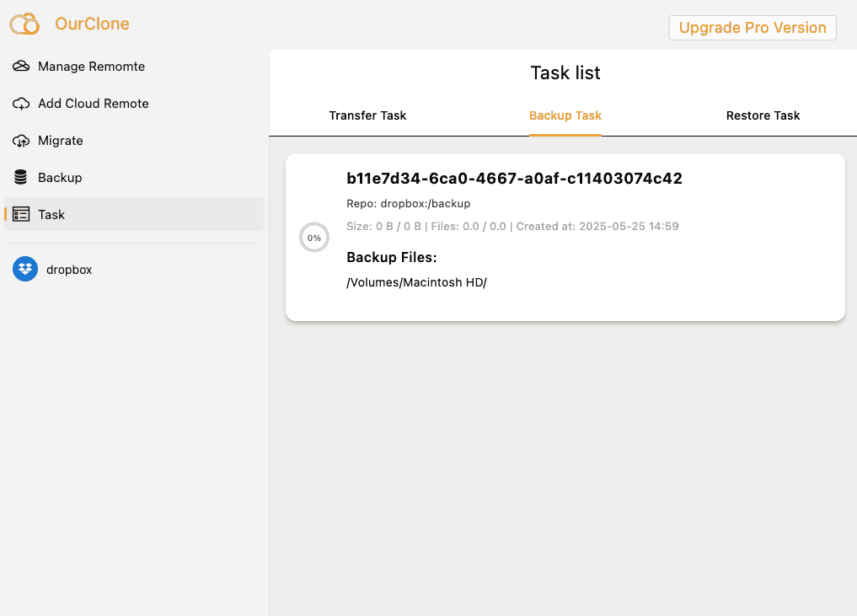Click the /Volumes/Macintosh HD/ path
The width and height of the screenshot is (857, 616).
416,282
